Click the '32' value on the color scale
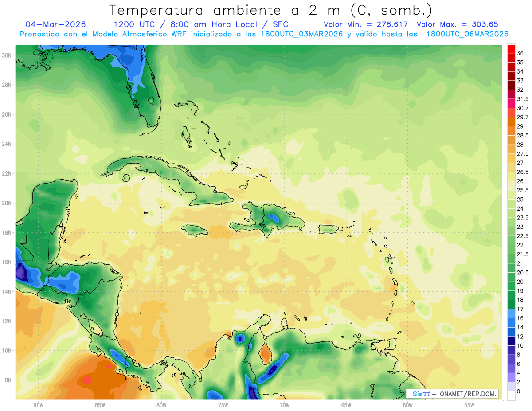The height and width of the screenshot is (411, 532). click(x=520, y=90)
